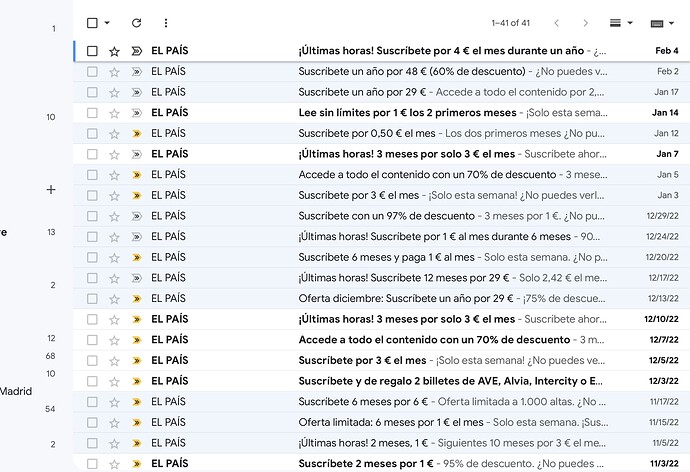
Task: Open the Madrid label in sidebar
Action: [x=16, y=392]
